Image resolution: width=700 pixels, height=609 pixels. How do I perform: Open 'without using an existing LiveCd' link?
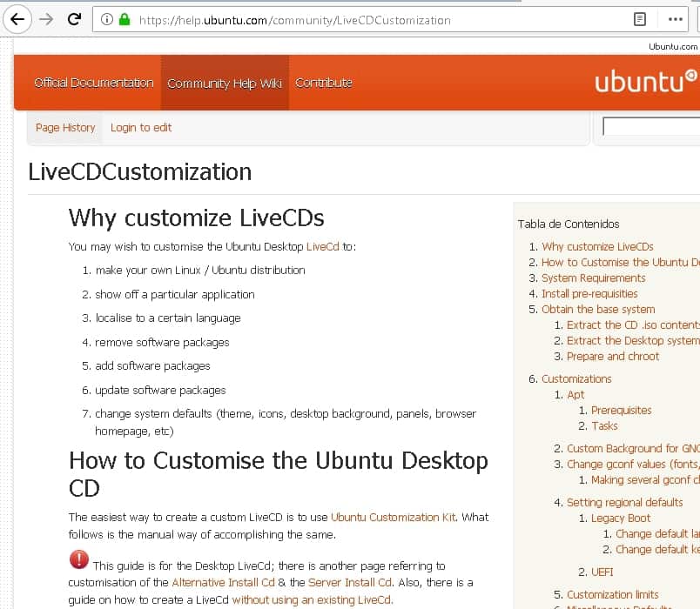pyautogui.click(x=312, y=600)
